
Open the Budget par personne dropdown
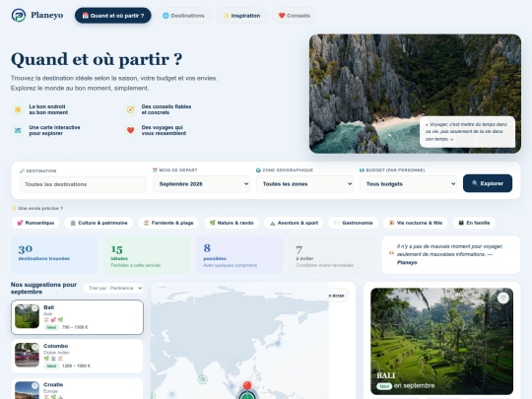pyautogui.click(x=408, y=184)
